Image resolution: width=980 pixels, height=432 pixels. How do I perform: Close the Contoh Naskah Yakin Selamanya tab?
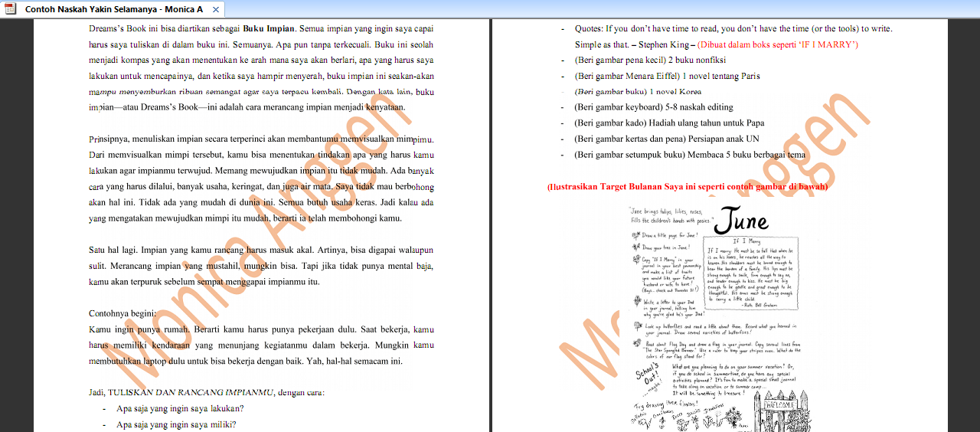point(217,10)
